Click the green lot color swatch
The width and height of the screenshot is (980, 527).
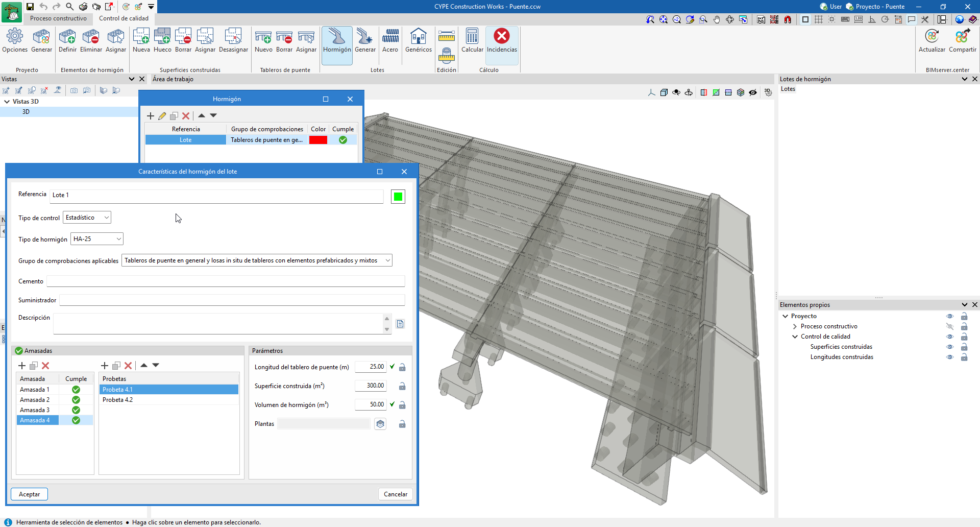(398, 197)
